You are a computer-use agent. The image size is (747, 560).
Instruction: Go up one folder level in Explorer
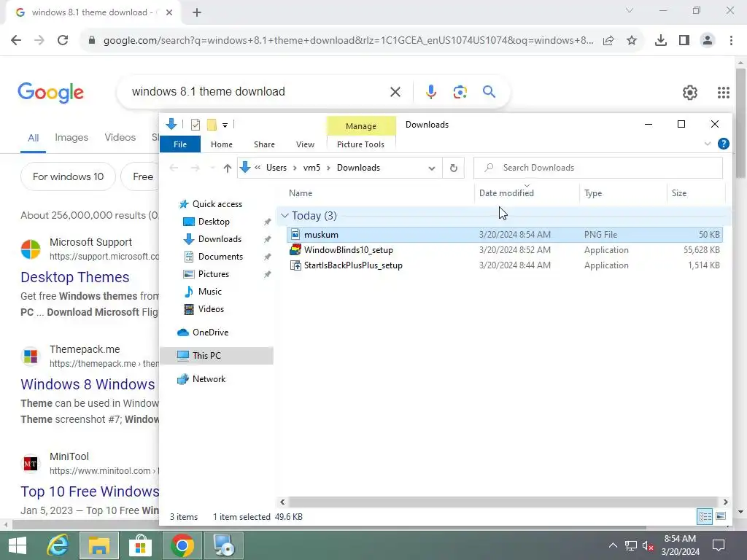pos(228,168)
